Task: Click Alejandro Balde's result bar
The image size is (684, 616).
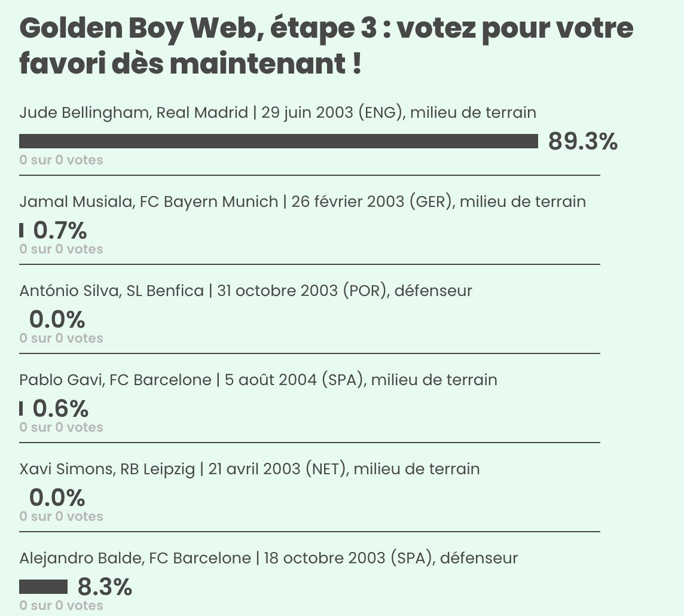Action: [43, 587]
